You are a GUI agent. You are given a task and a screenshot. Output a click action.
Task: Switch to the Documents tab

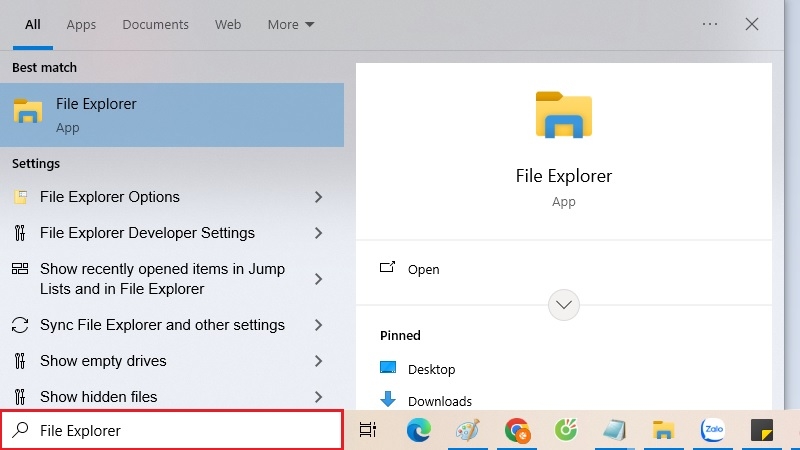(155, 24)
